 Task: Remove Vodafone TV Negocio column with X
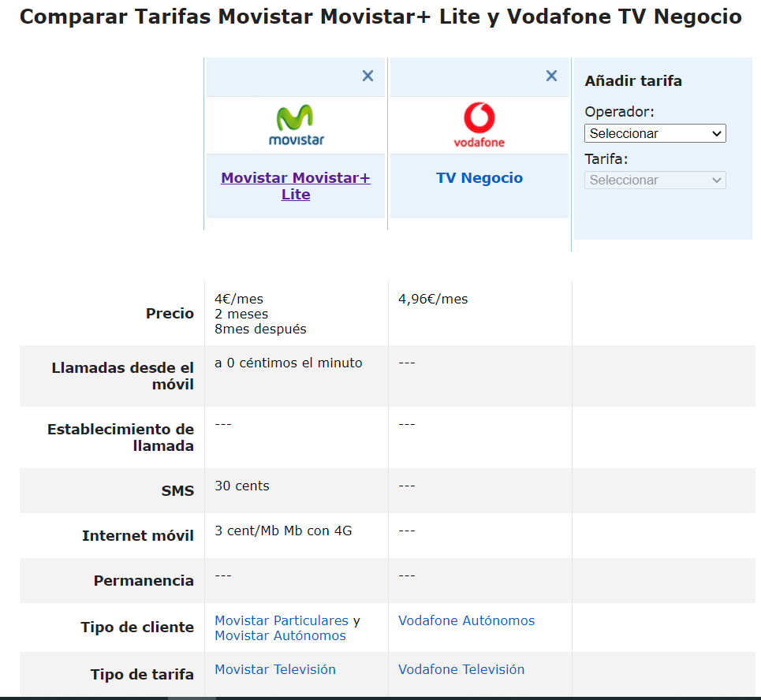pos(551,76)
